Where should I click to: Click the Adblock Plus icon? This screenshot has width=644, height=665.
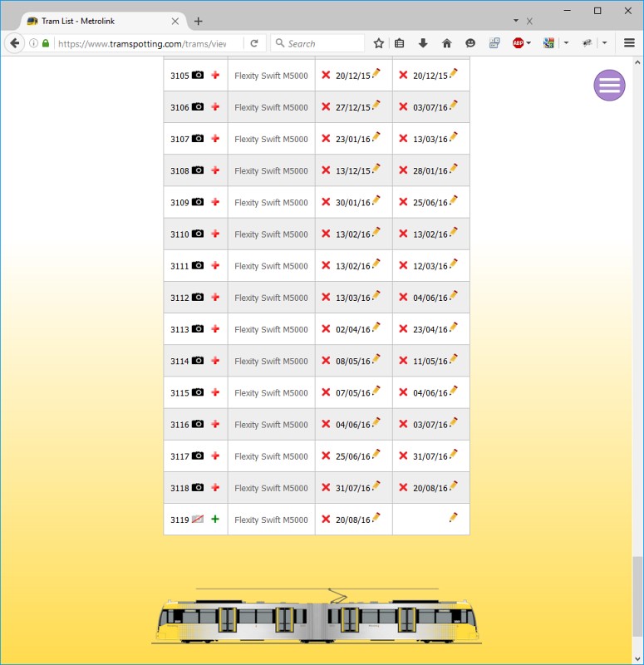click(518, 43)
